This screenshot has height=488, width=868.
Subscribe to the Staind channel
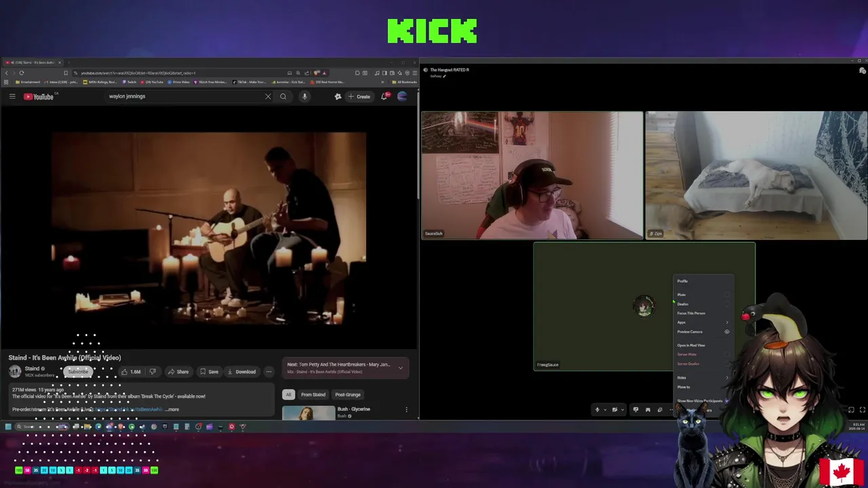(x=78, y=371)
